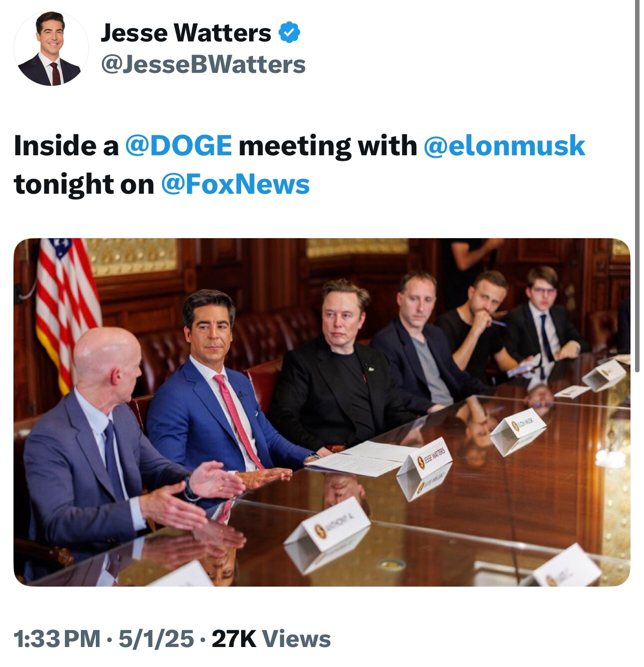Click the "tonight on" tweet text

click(x=84, y=185)
